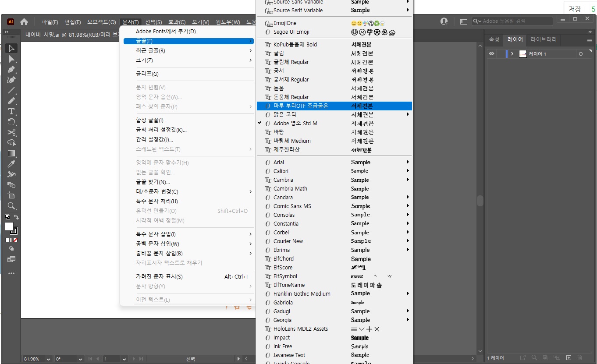Switch to 라이브러리 tab
This screenshot has height=364, width=597.
click(x=544, y=39)
